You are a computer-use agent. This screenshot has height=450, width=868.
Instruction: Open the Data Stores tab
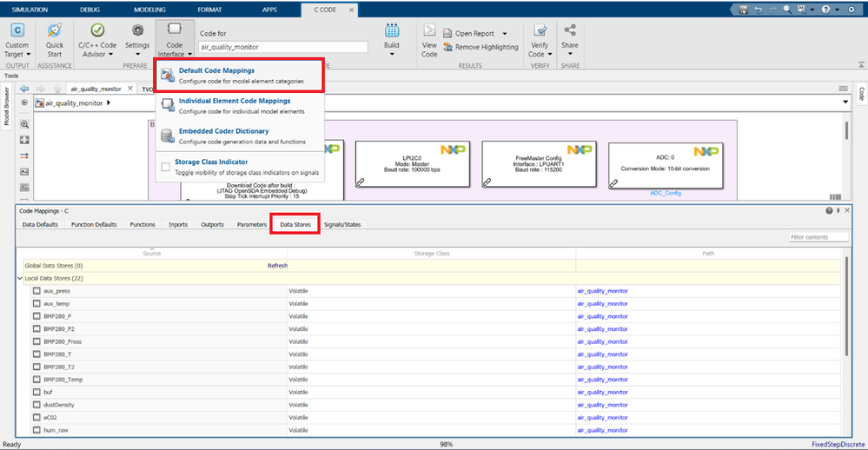click(295, 224)
